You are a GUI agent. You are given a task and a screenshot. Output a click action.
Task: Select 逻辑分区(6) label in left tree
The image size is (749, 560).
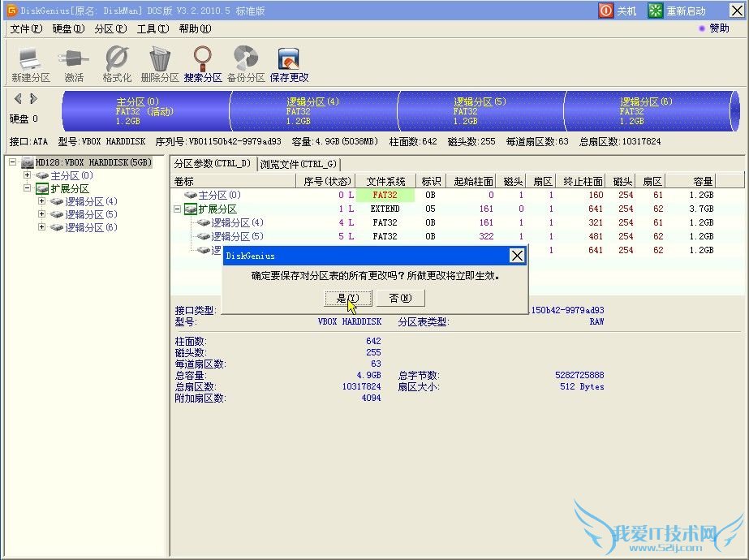click(91, 227)
